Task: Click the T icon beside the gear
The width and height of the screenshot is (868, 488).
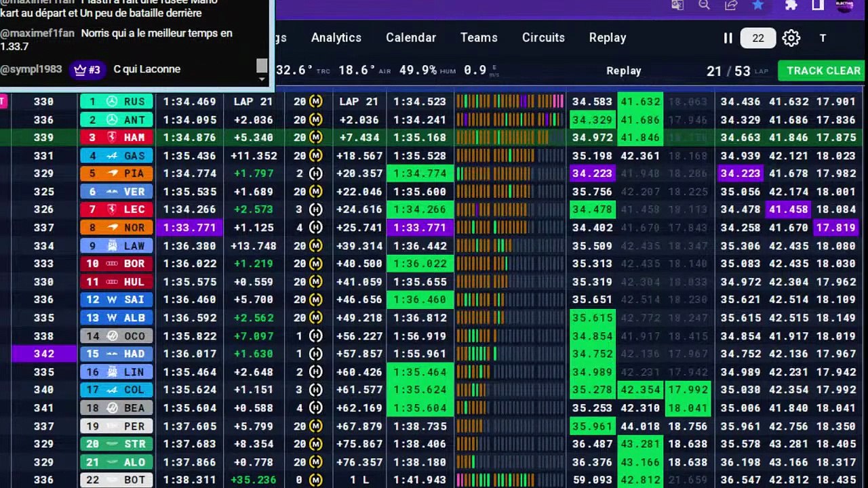Action: (823, 38)
